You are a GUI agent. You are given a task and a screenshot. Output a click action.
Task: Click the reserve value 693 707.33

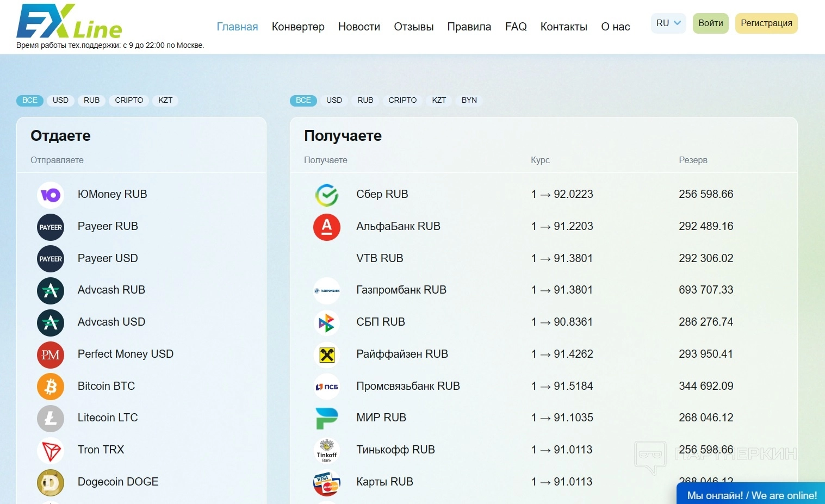tap(706, 290)
